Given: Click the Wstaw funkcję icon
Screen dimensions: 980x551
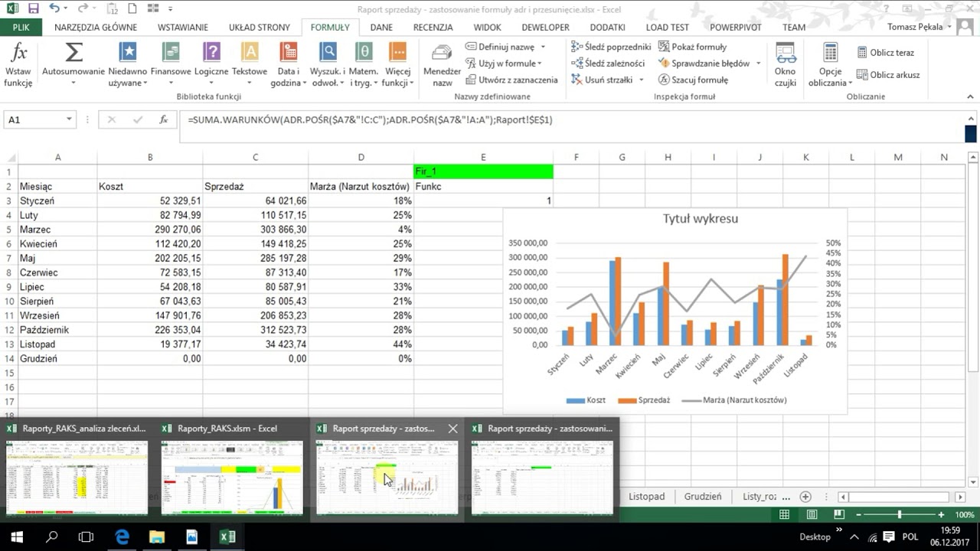Looking at the screenshot, I should (18, 54).
